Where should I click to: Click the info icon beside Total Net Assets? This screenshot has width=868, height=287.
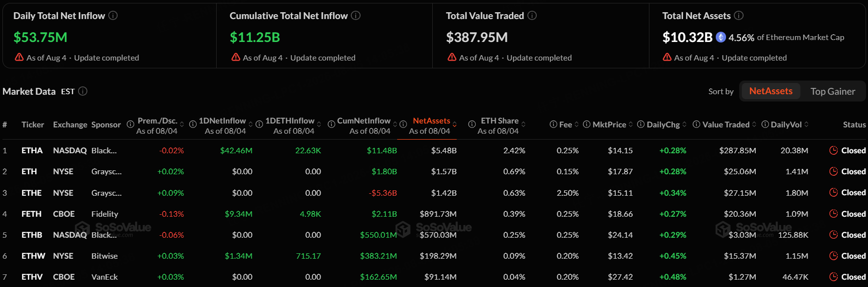pyautogui.click(x=739, y=16)
